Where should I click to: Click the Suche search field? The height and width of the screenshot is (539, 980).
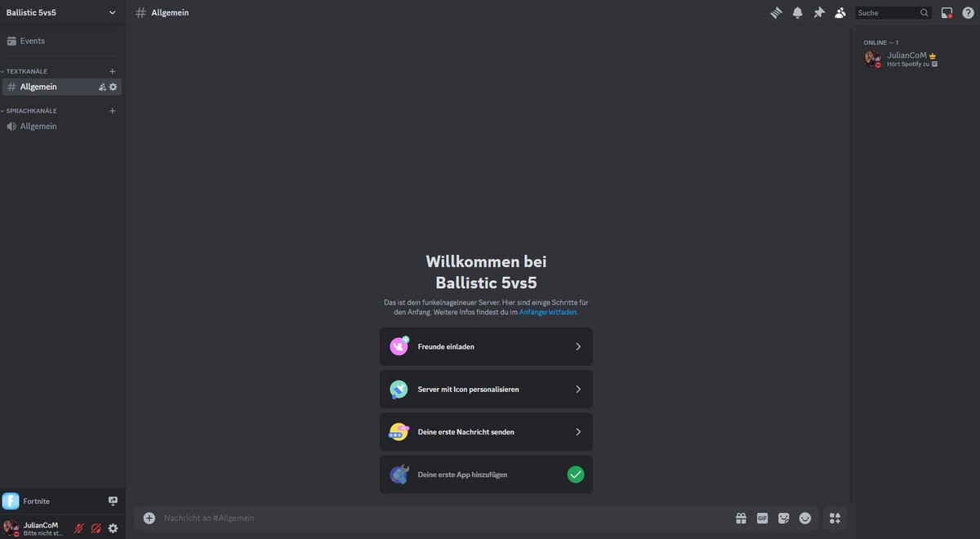click(x=893, y=12)
